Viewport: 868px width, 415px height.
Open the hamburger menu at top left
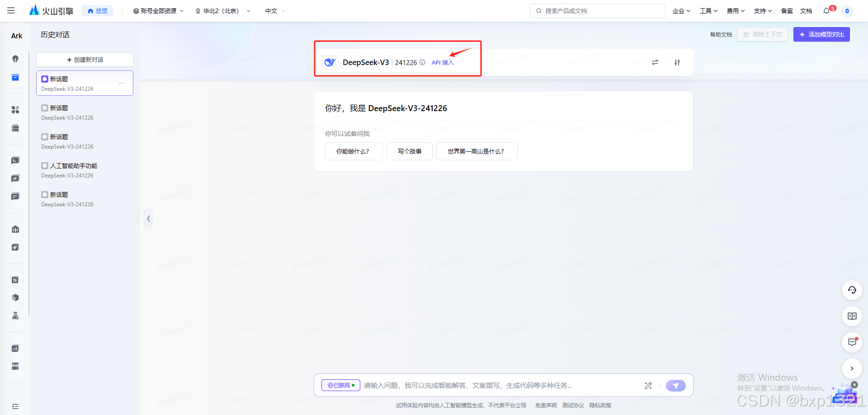point(11,11)
